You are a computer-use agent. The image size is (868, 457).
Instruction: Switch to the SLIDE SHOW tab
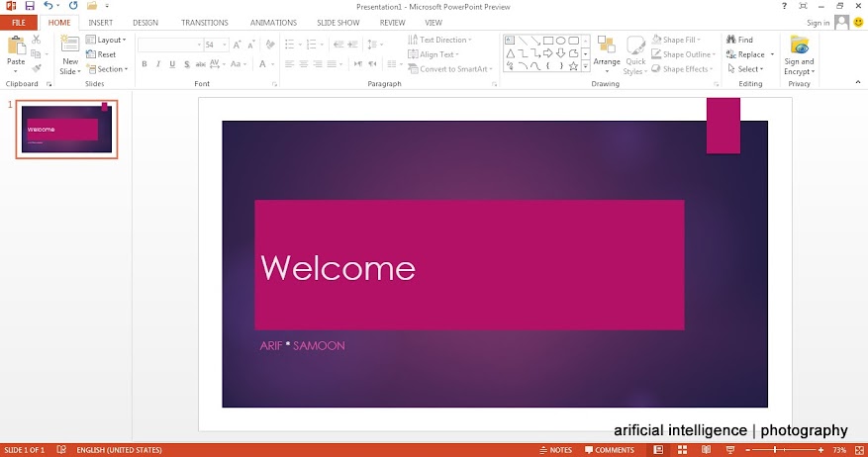[x=338, y=23]
